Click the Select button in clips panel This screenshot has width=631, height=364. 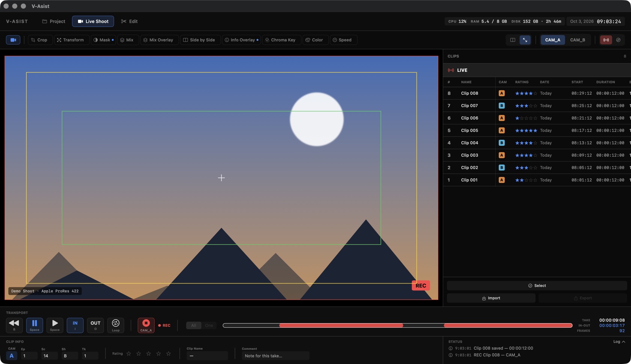pos(537,285)
